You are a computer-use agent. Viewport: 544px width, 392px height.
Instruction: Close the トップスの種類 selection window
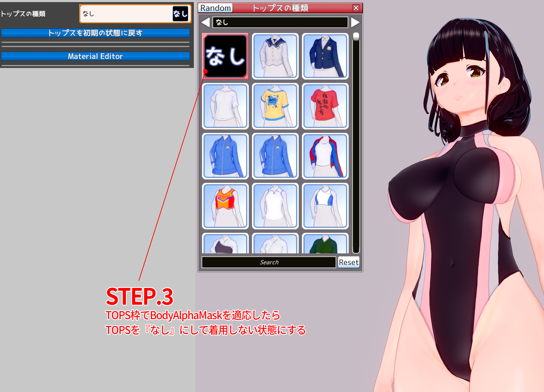point(356,8)
